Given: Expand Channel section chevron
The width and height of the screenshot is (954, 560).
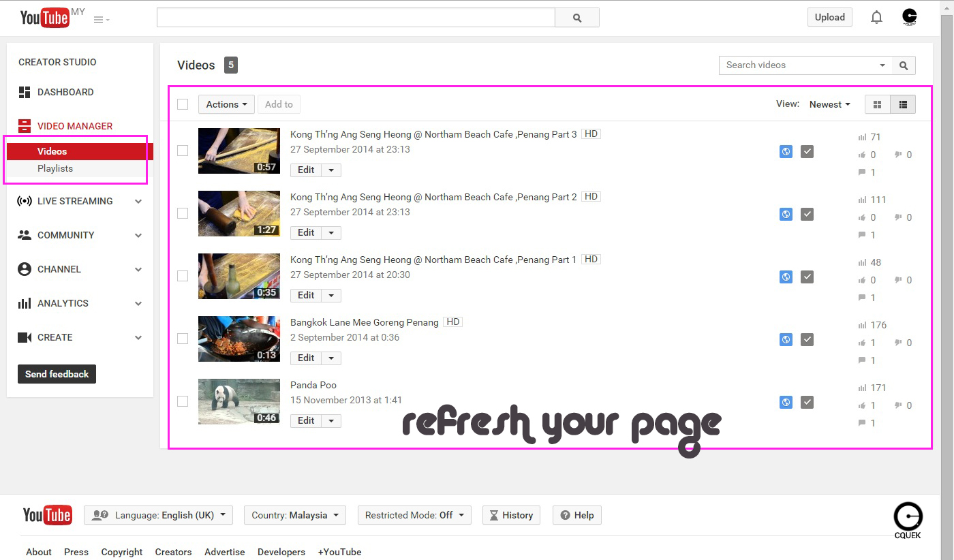Looking at the screenshot, I should click(138, 269).
